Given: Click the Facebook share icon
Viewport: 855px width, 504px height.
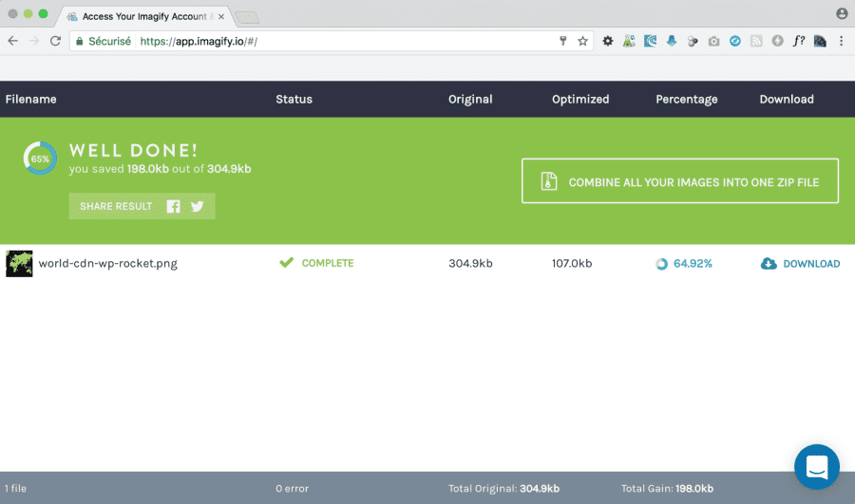Looking at the screenshot, I should [x=173, y=206].
